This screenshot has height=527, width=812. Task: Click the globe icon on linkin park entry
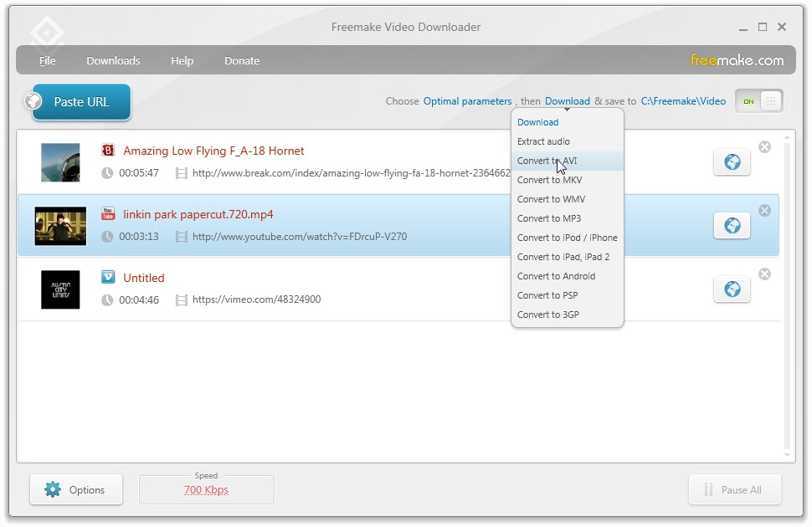pyautogui.click(x=732, y=226)
